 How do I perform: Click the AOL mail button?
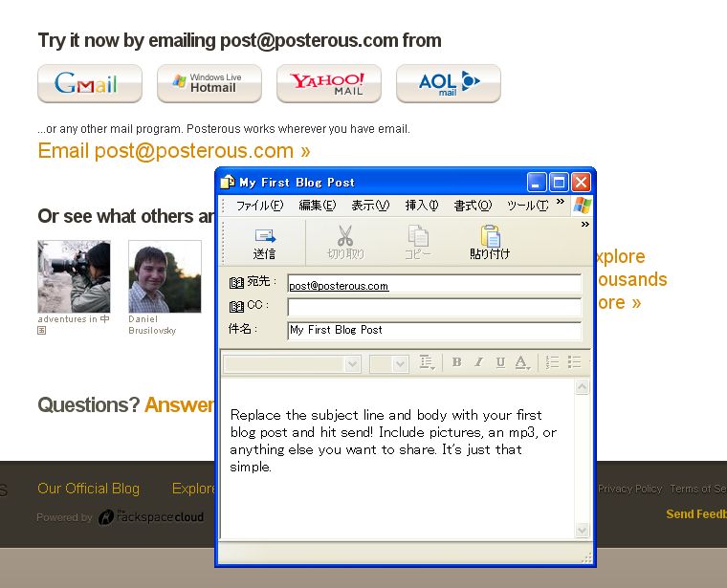click(x=449, y=83)
